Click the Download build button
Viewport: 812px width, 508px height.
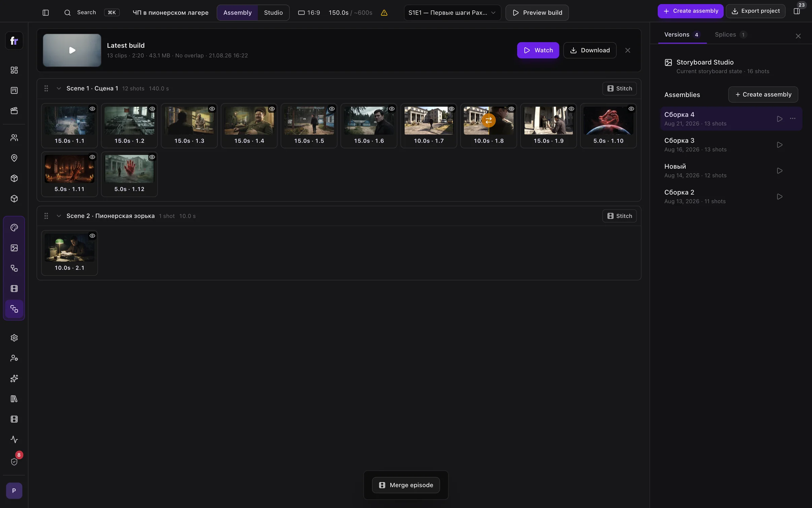click(590, 50)
